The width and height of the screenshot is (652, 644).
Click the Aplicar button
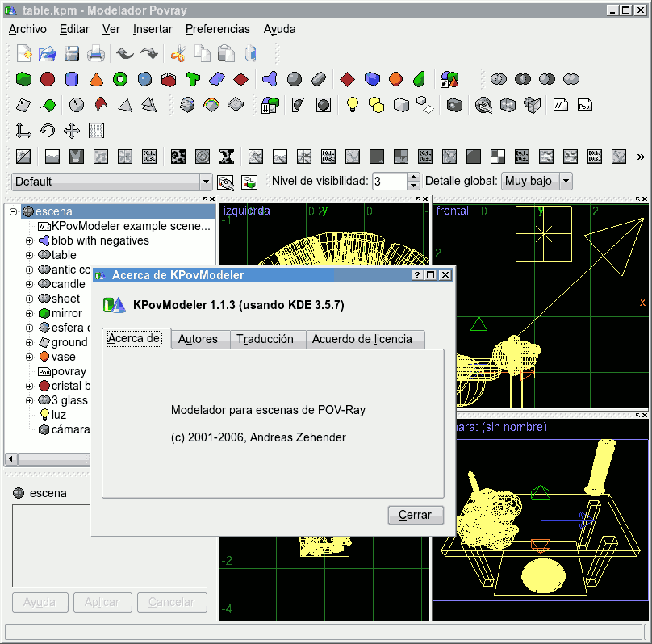tap(102, 602)
